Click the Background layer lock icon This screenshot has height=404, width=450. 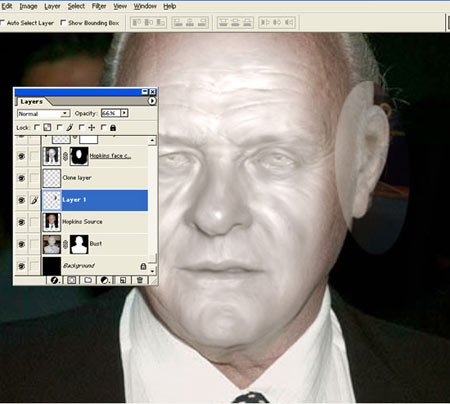pos(143,266)
